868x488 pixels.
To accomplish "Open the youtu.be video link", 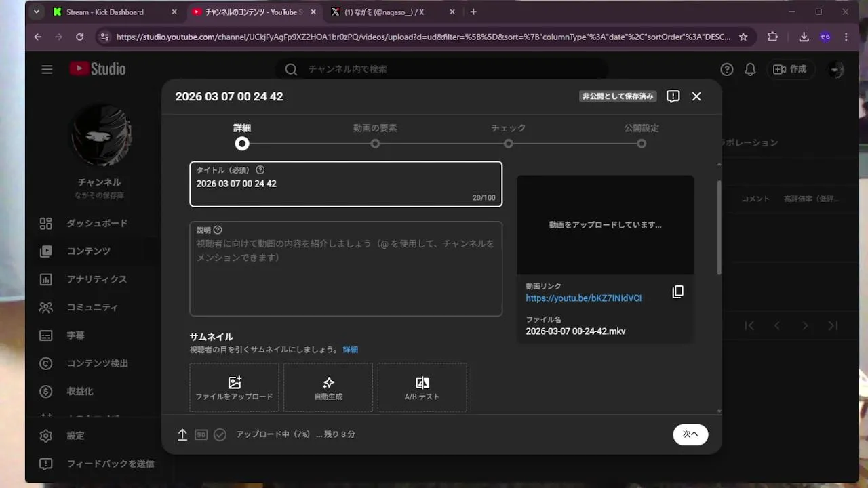I will [583, 298].
